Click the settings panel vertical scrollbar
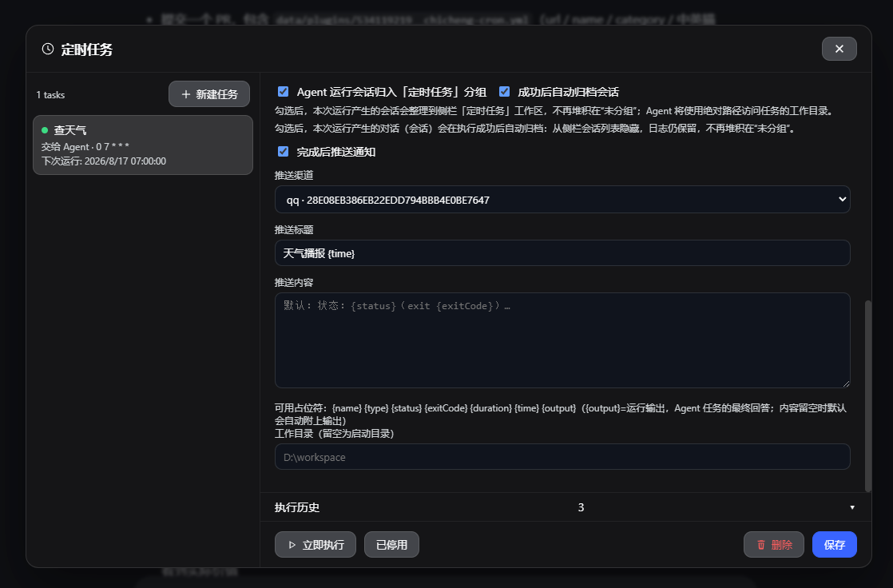893x588 pixels. coord(868,395)
